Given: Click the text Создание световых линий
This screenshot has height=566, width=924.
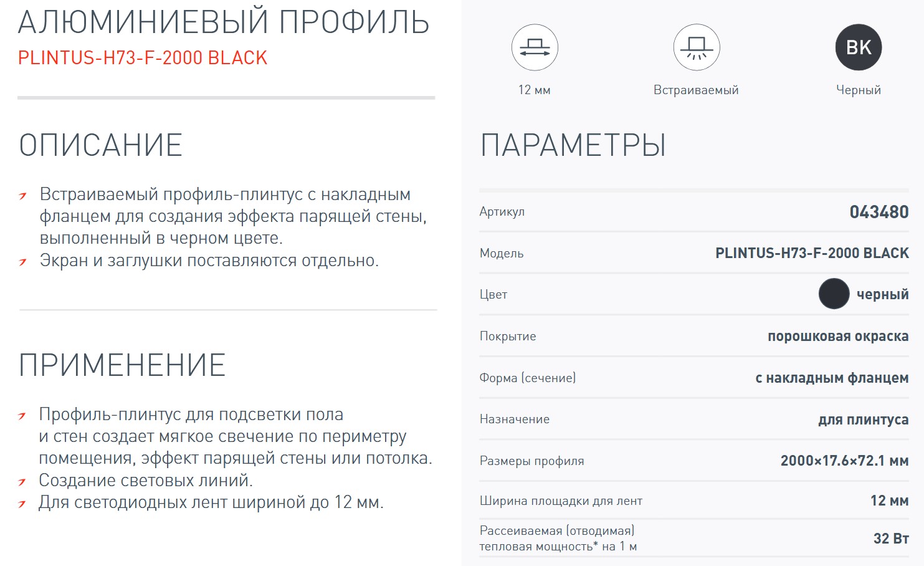Looking at the screenshot, I should point(146,481).
